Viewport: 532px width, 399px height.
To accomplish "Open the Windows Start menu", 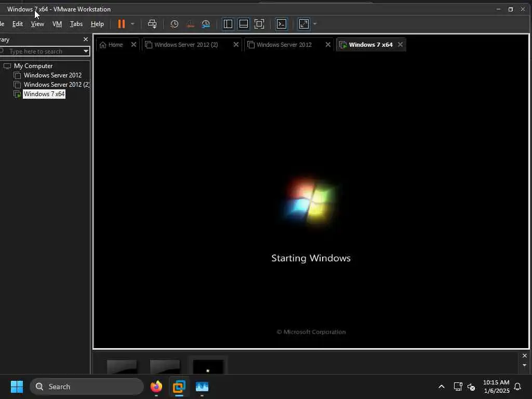I will point(17,387).
